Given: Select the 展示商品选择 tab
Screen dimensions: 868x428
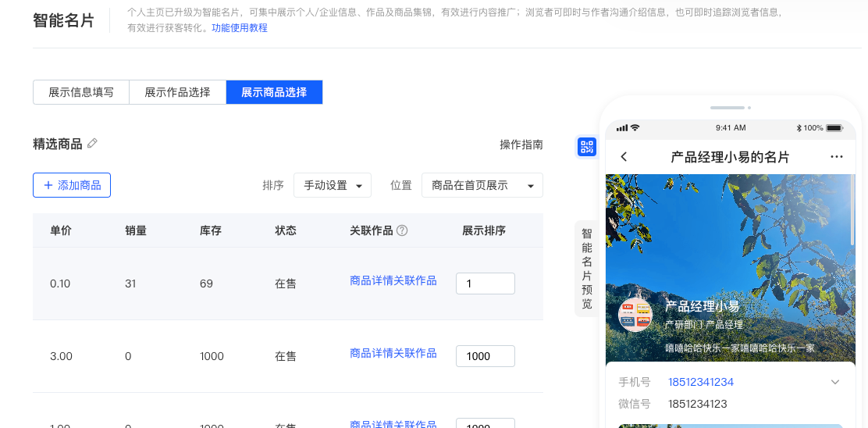Looking at the screenshot, I should 274,92.
